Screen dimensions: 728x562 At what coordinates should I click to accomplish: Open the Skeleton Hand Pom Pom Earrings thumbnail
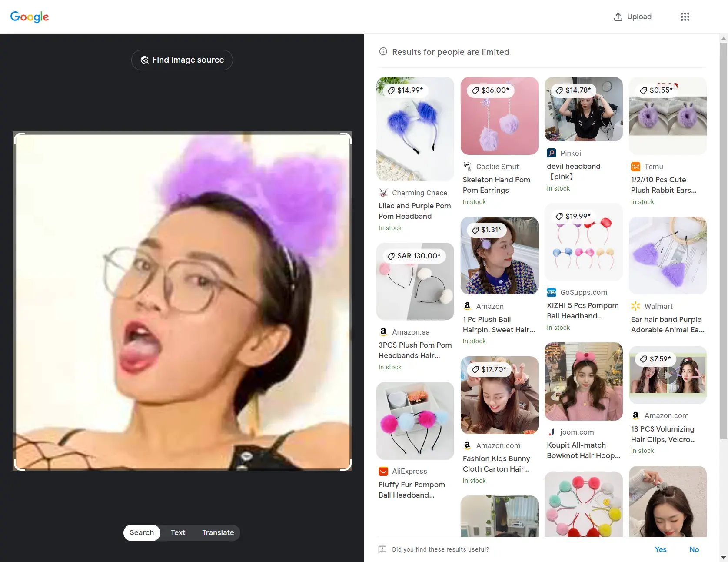click(x=499, y=116)
